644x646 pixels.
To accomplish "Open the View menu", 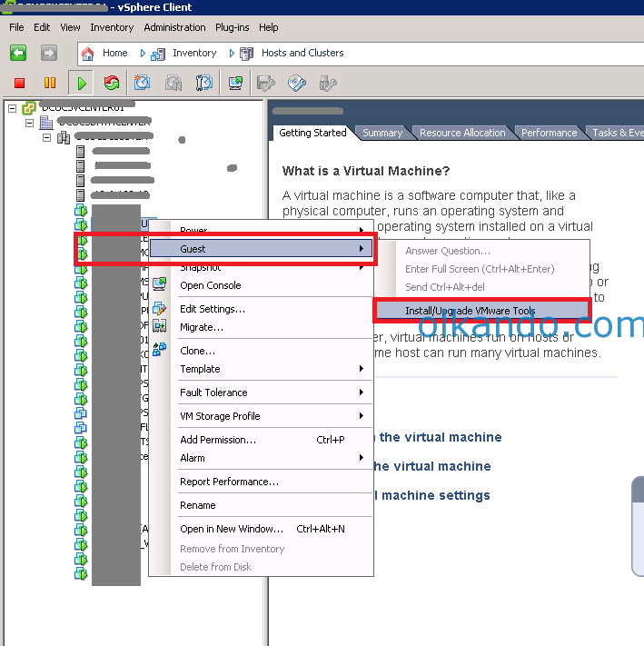I will point(70,27).
